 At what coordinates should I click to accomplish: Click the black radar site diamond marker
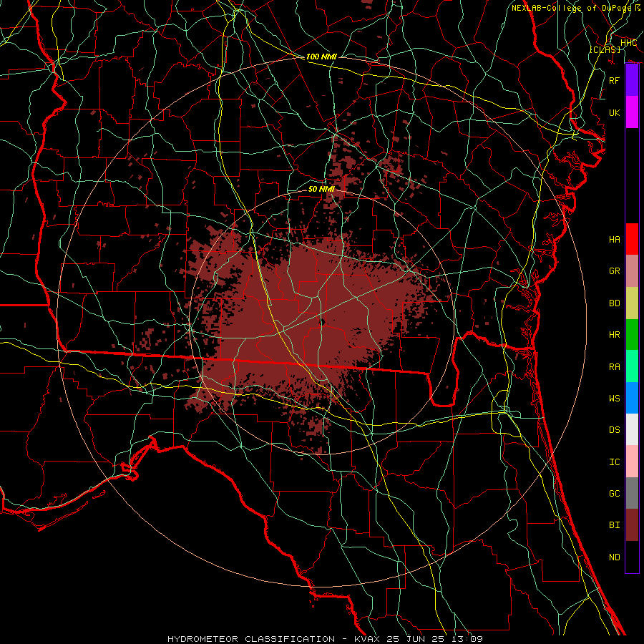(x=322, y=322)
